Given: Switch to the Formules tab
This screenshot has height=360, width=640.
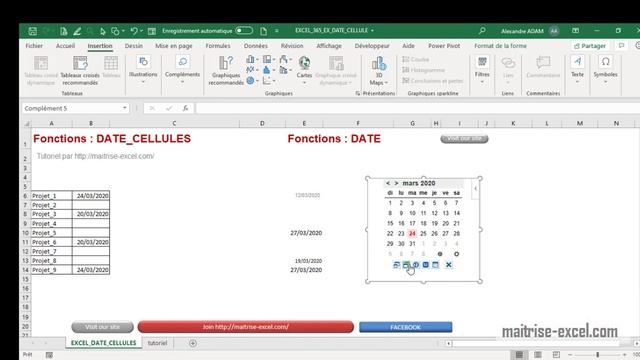Looking at the screenshot, I should pos(218,46).
